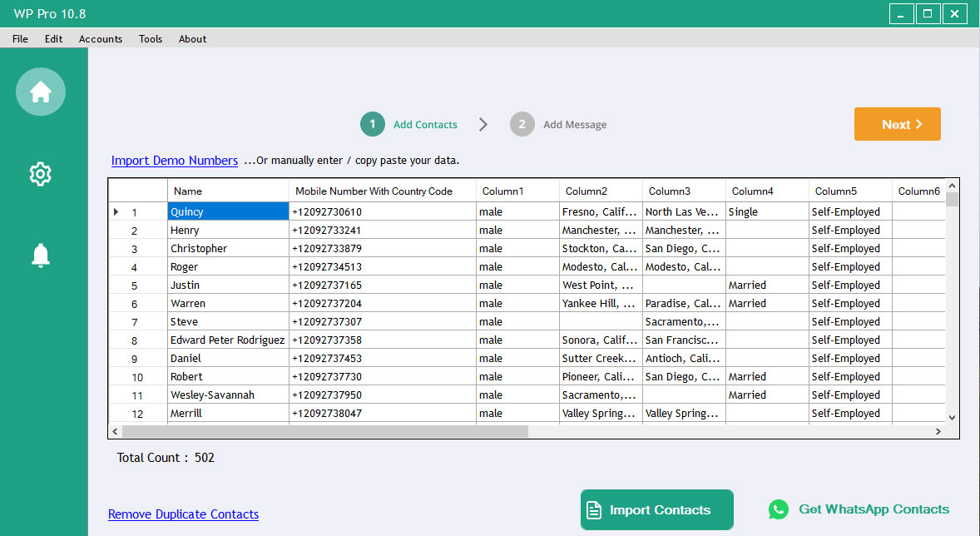Click the Column6 header

point(918,191)
